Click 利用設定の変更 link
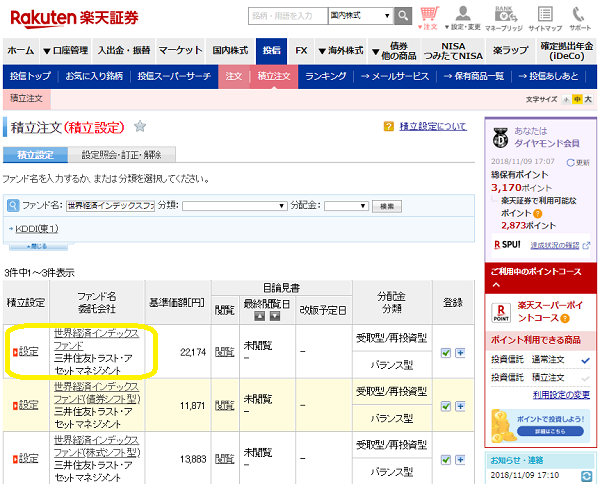Screen dimensions: 600x484 pos(561,395)
